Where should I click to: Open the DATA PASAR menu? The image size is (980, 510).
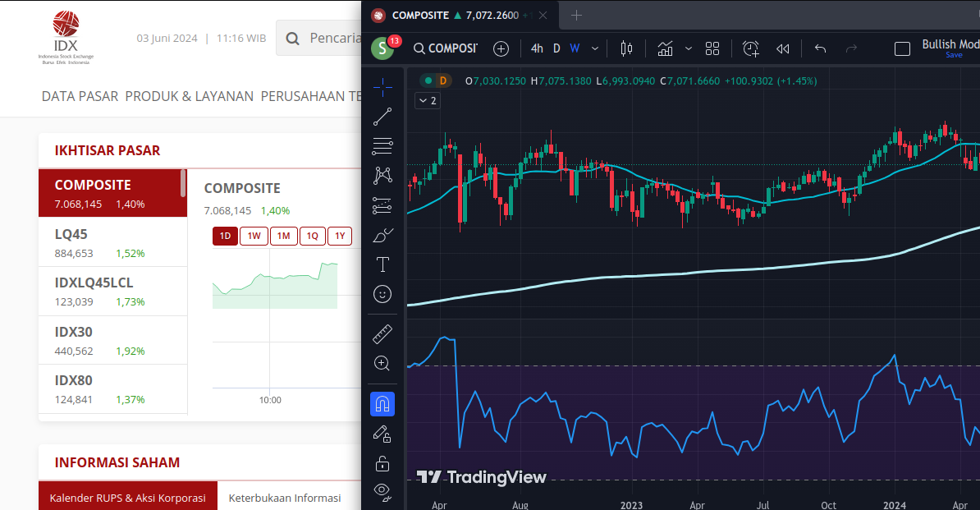coord(80,96)
